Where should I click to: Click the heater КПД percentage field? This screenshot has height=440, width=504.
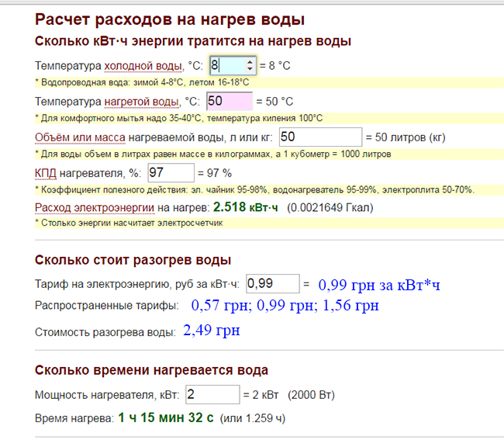pyautogui.click(x=169, y=172)
